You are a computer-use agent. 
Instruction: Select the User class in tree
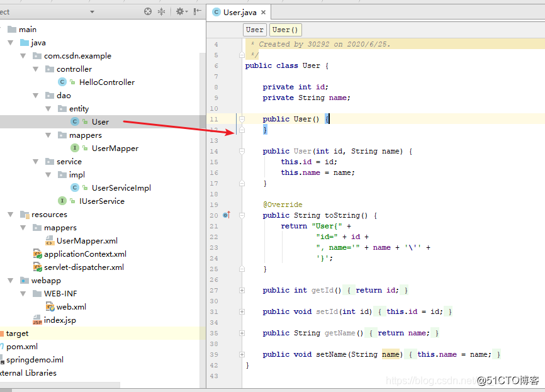click(x=100, y=122)
